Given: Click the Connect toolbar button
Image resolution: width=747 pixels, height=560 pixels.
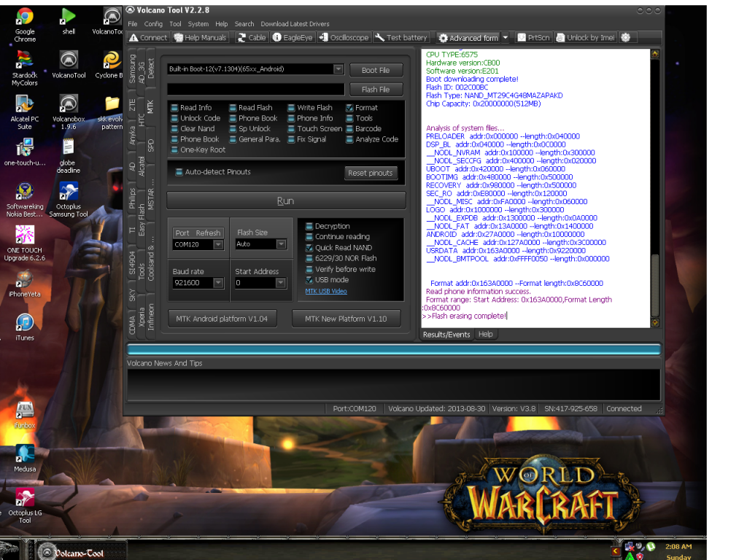Looking at the screenshot, I should 149,38.
